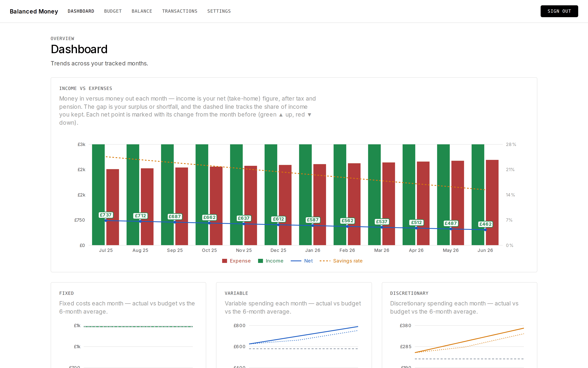This screenshot has width=588, height=368.
Task: Click the Jan 26 x-axis label
Action: [313, 250]
